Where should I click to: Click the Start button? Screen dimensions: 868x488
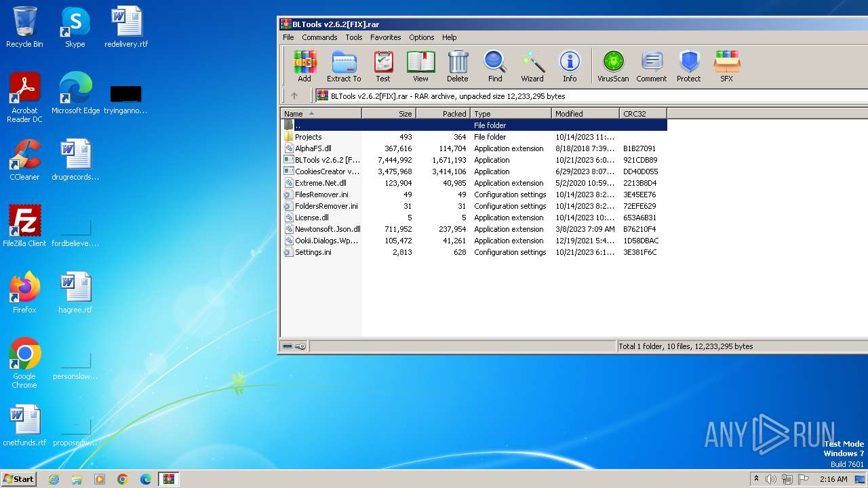coord(18,479)
